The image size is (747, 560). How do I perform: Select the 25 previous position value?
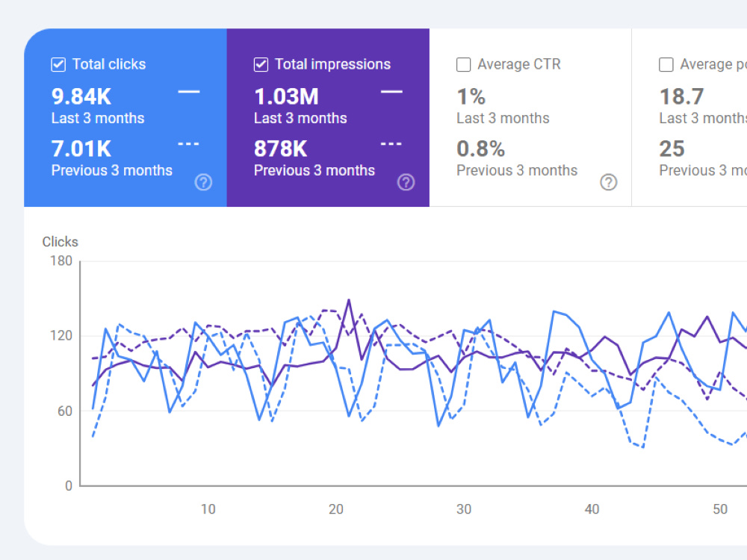(x=672, y=149)
